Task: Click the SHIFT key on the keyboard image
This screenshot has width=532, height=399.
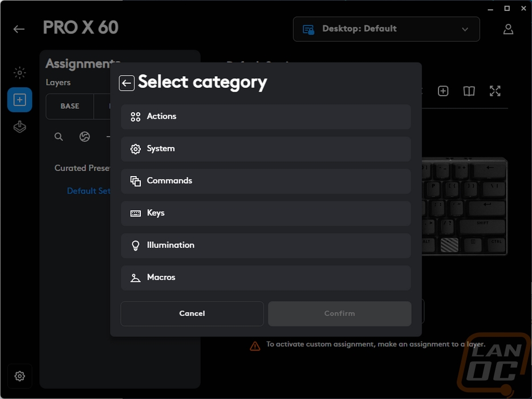Action: point(482,226)
